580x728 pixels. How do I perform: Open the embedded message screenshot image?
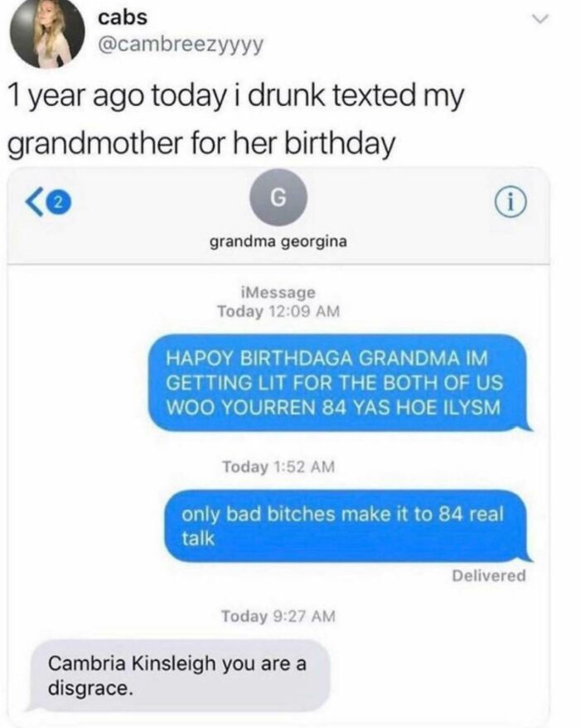(x=278, y=446)
